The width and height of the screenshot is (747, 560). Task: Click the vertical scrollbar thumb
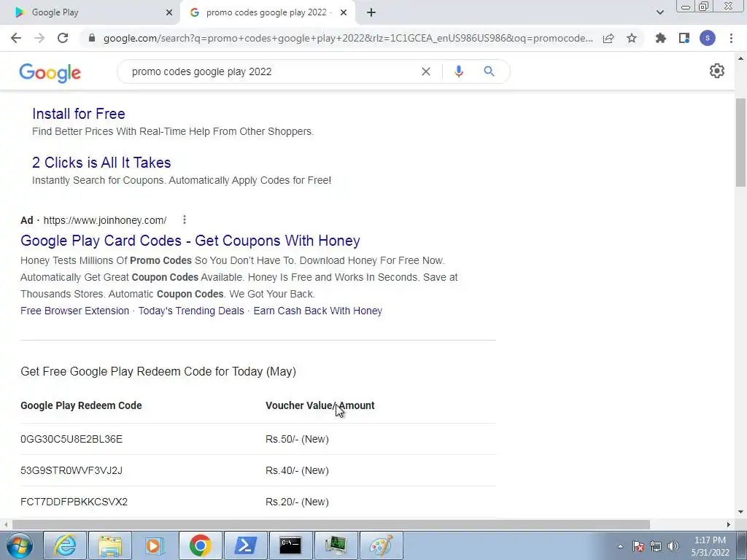pyautogui.click(x=740, y=142)
